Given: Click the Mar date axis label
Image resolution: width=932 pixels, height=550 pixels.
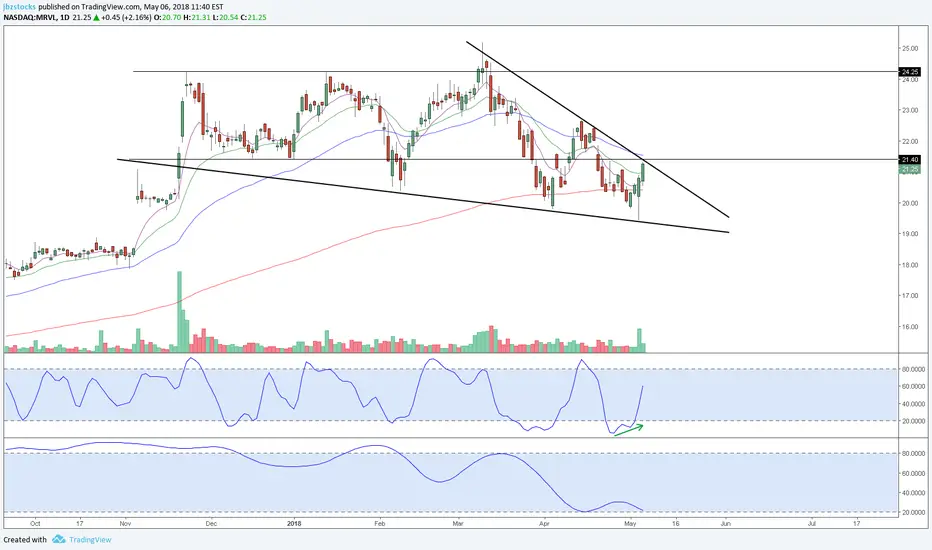Looking at the screenshot, I should coord(458,524).
